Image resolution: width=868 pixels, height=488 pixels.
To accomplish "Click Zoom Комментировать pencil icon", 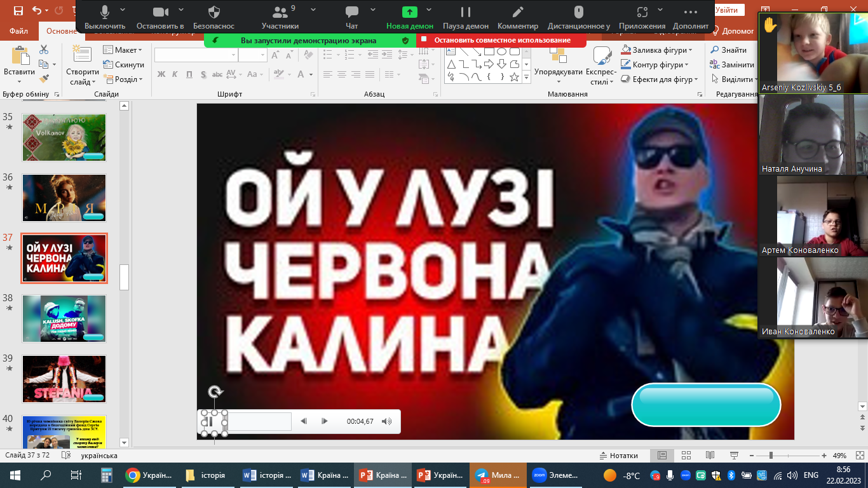I will pyautogui.click(x=518, y=17).
